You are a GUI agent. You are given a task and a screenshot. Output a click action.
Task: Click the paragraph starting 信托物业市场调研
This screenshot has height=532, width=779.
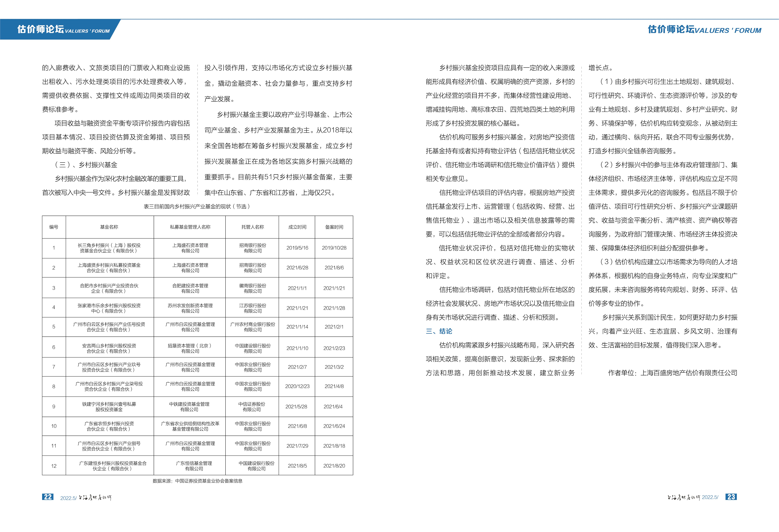[500, 303]
